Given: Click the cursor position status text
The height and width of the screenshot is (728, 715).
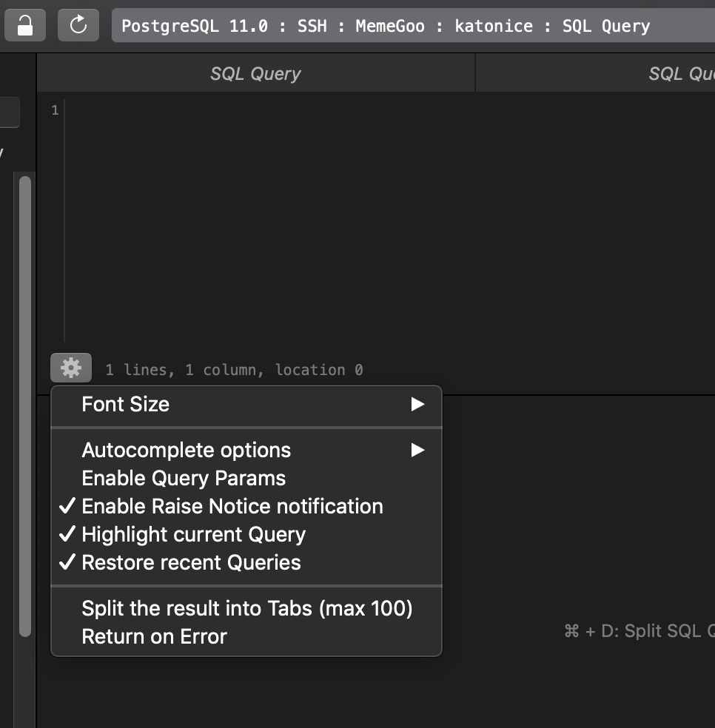Looking at the screenshot, I should (x=234, y=370).
